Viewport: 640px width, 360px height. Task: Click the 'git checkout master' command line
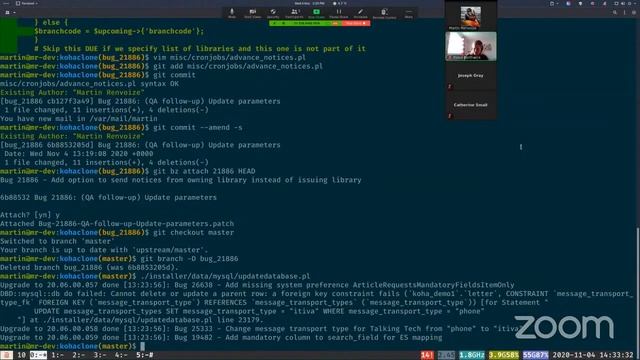pos(193,232)
